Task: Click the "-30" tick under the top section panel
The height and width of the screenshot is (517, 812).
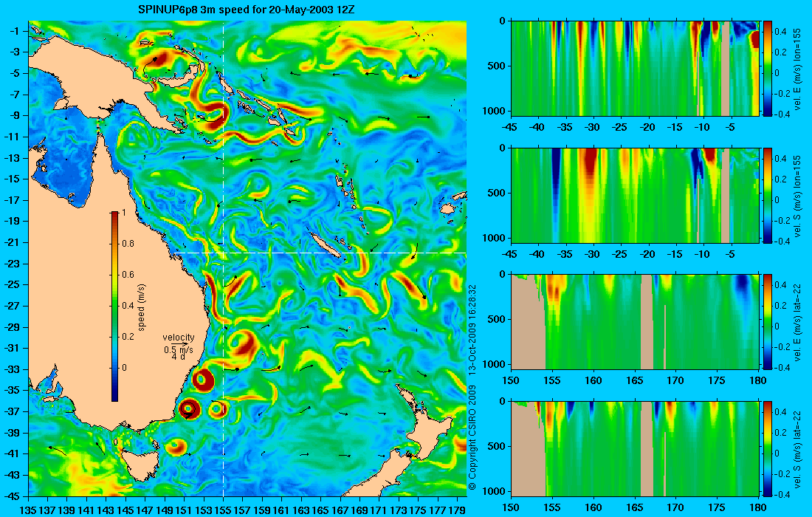Action: pos(593,127)
